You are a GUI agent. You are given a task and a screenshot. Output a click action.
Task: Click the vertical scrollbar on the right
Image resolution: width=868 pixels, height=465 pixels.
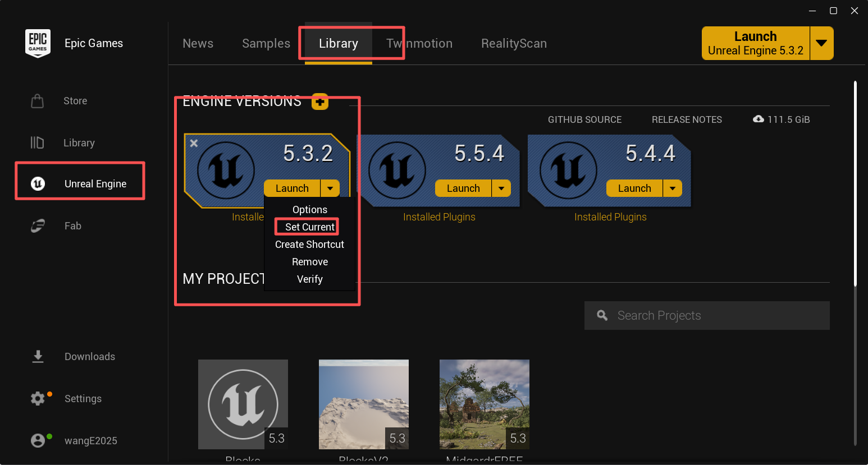[855, 184]
